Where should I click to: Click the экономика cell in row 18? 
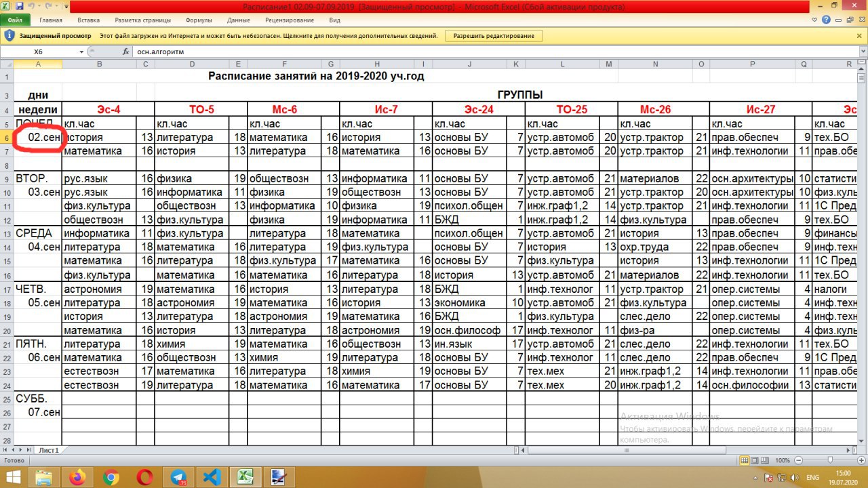coord(469,303)
